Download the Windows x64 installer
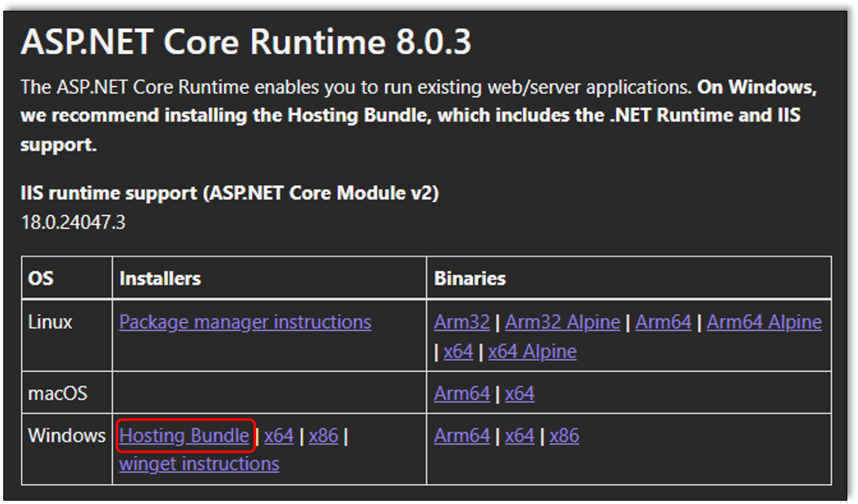The height and width of the screenshot is (504, 858). (x=279, y=436)
